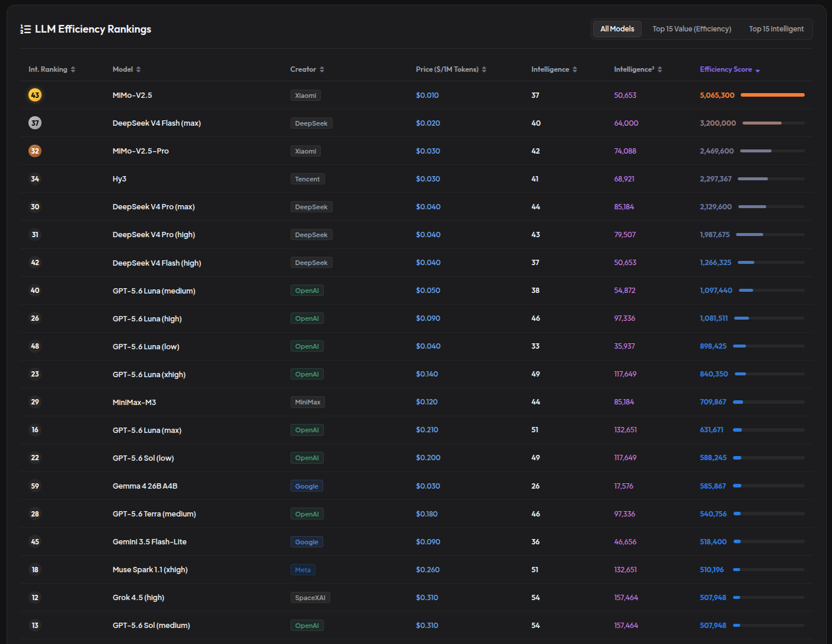This screenshot has width=832, height=644.
Task: Click the Grok 4.5 (high) model name
Action: tap(138, 598)
